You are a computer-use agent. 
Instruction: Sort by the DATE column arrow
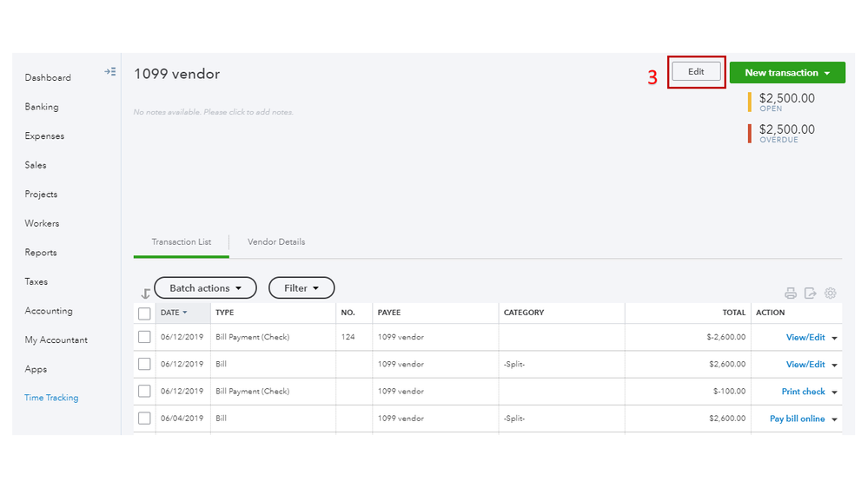click(184, 313)
